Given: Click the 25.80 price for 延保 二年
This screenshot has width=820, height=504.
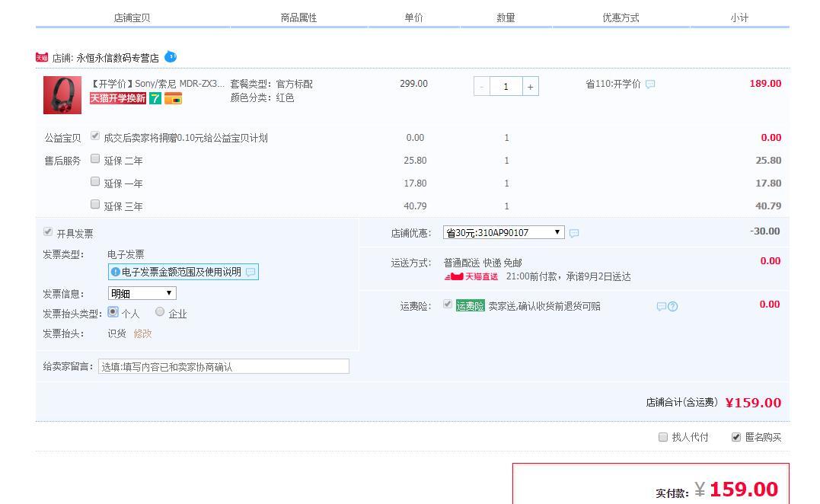Looking at the screenshot, I should [415, 161].
